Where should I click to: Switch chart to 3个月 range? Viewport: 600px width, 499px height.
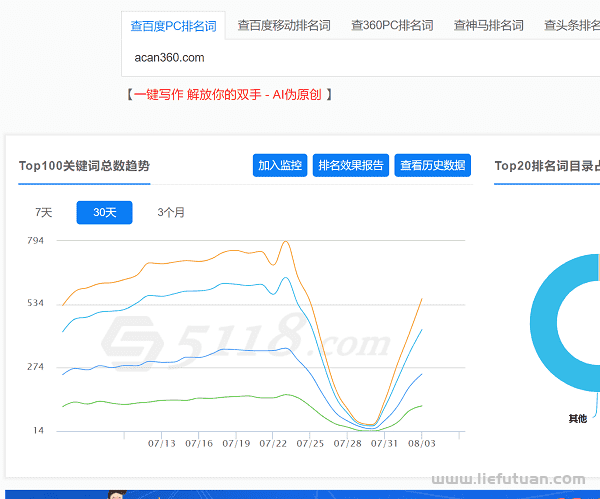(x=171, y=212)
